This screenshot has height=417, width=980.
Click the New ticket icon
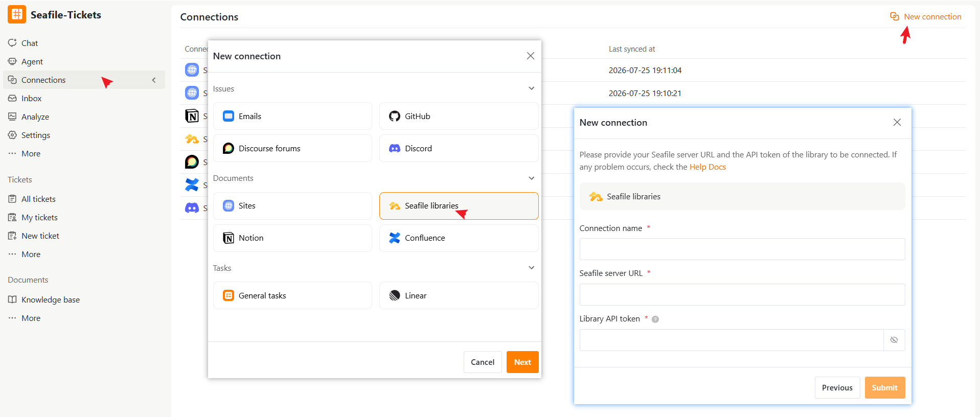(12, 236)
